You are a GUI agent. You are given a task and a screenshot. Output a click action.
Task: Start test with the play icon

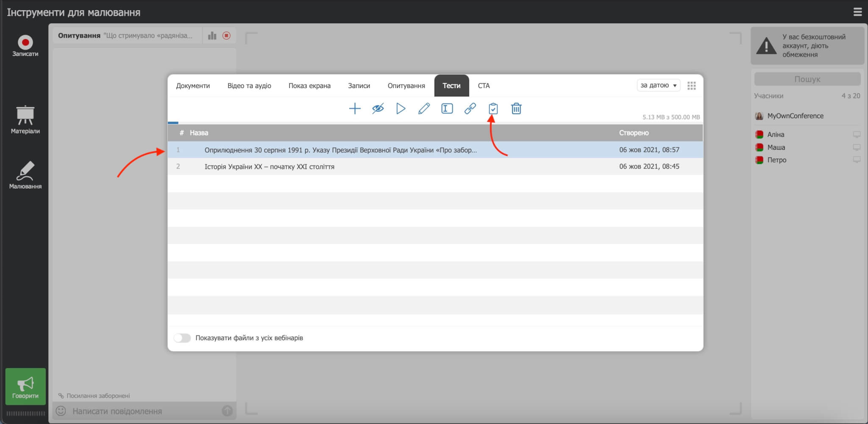pos(401,109)
